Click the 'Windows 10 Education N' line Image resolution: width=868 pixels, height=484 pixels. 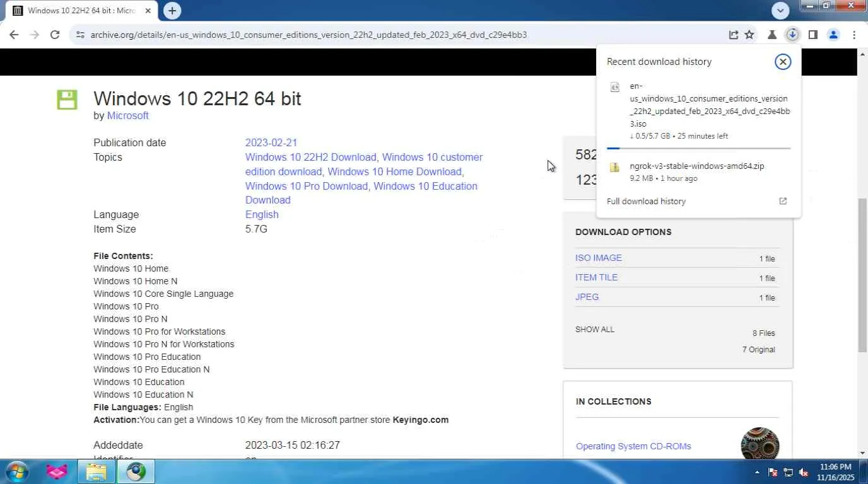(x=143, y=395)
